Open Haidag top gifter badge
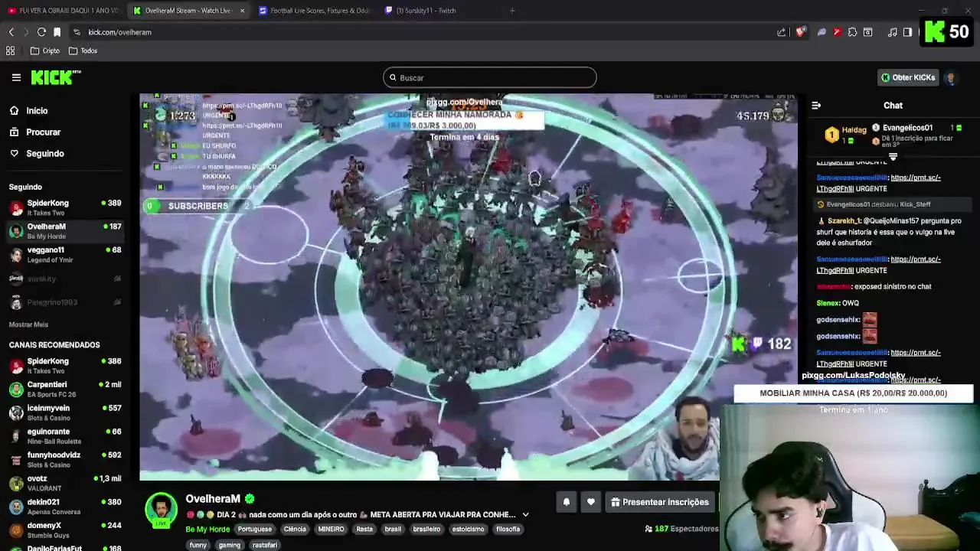 (845, 135)
